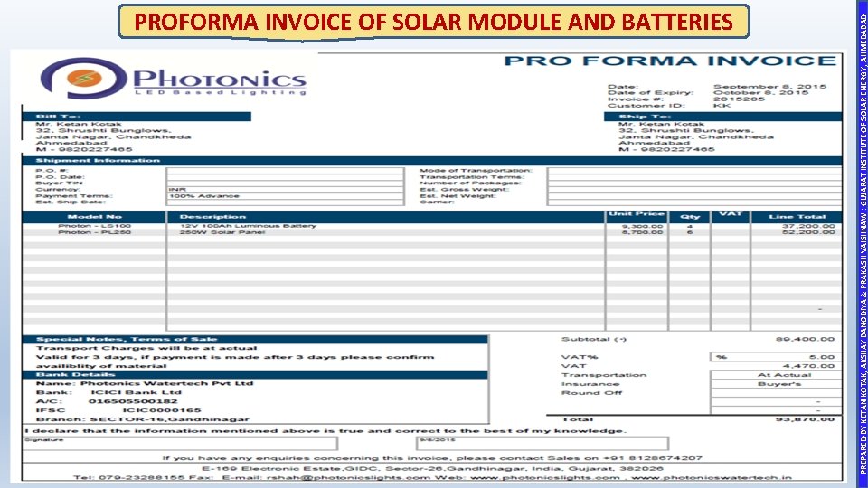Click the Shipment Information header bar
The height and width of the screenshot is (488, 868).
[x=432, y=161]
